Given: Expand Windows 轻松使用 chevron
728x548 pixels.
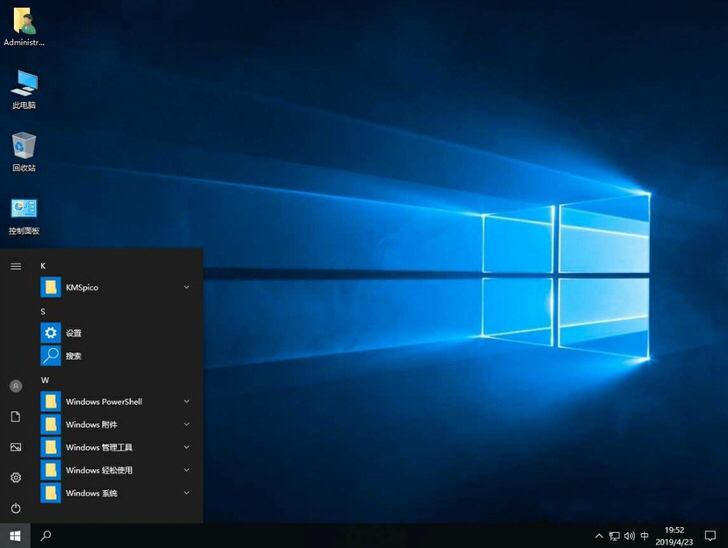Looking at the screenshot, I should pyautogui.click(x=186, y=470).
